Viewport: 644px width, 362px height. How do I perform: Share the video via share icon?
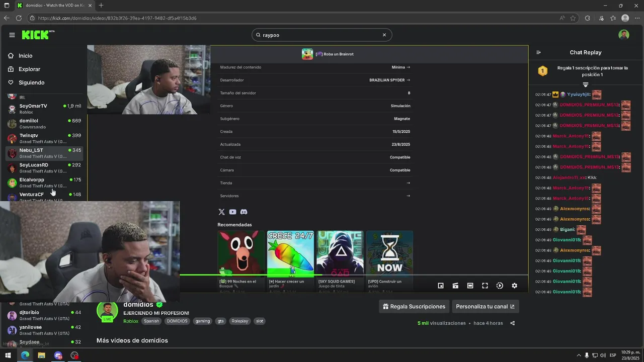(x=512, y=323)
